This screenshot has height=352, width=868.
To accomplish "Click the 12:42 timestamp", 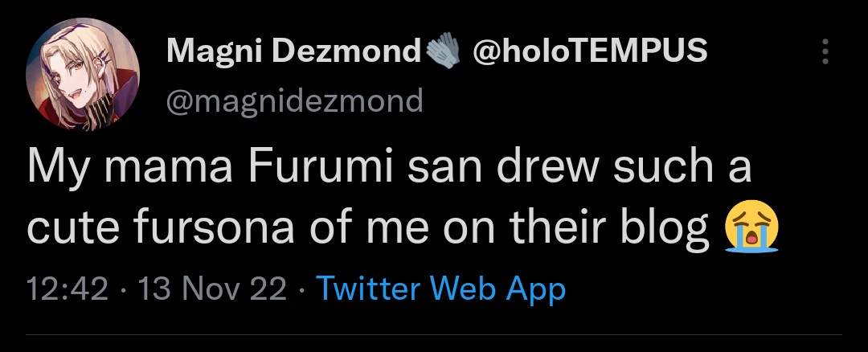I will pos(67,289).
